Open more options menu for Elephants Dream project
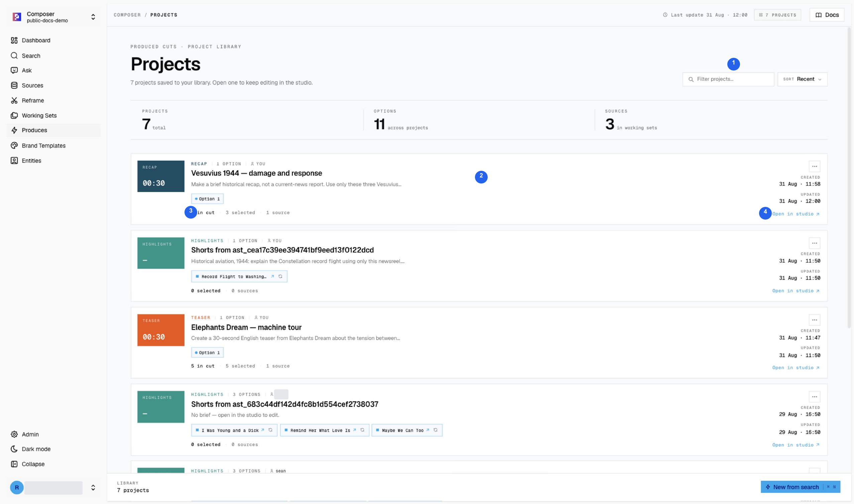The image size is (854, 504). point(815,320)
